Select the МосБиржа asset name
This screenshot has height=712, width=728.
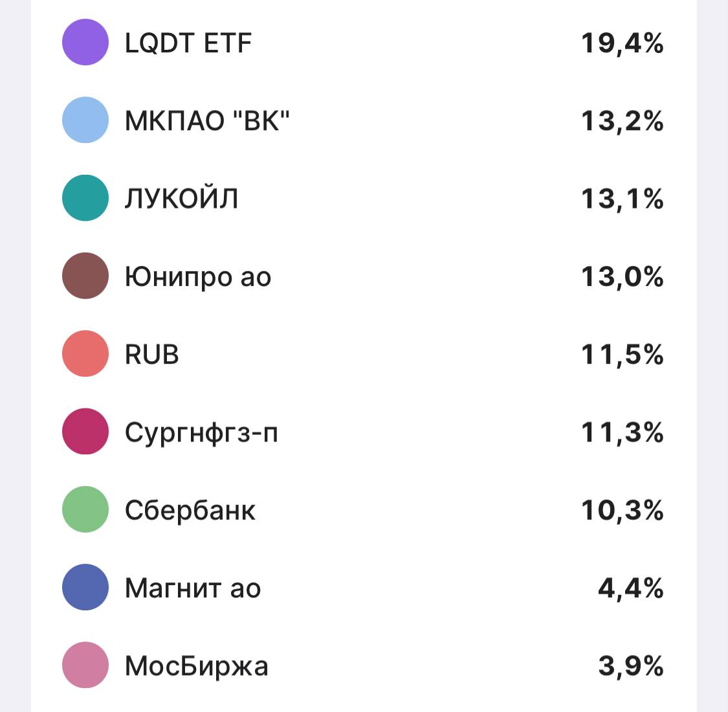(x=196, y=666)
